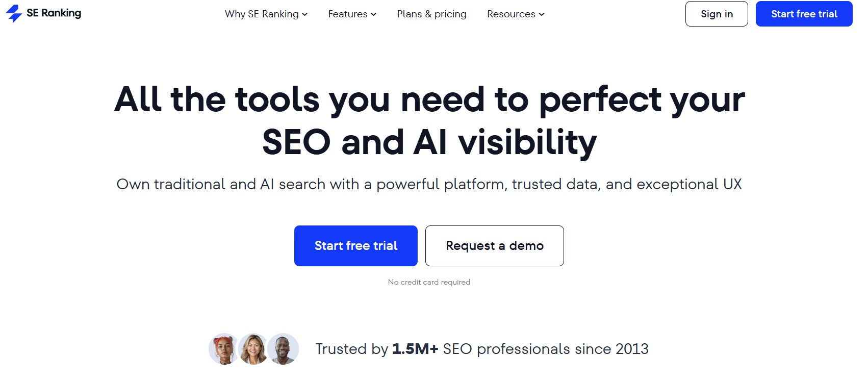
Task: Click the third avatar photo
Action: 283,349
